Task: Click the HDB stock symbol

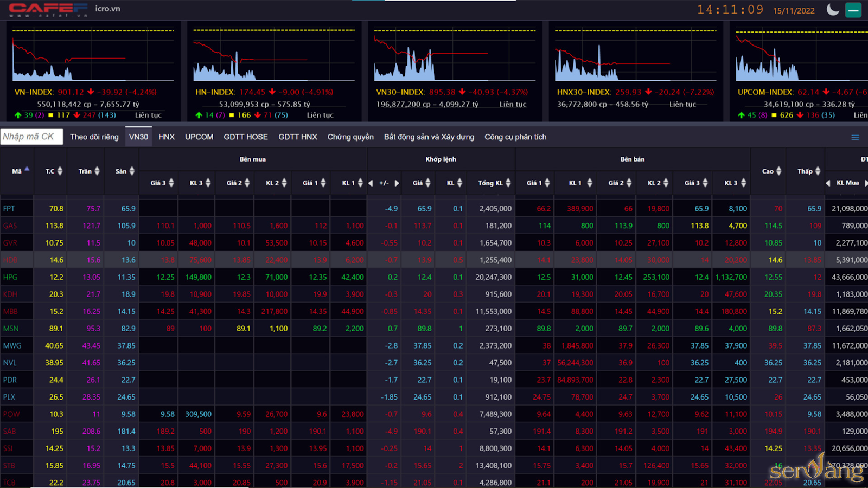Action: pos(10,260)
